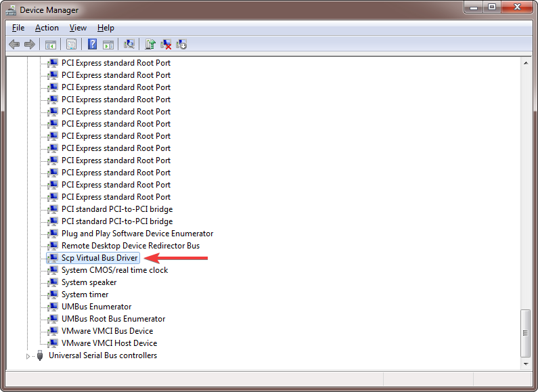Image resolution: width=538 pixels, height=392 pixels.
Task: Click the Scp Virtual Bus Driver device icon
Action: point(53,258)
